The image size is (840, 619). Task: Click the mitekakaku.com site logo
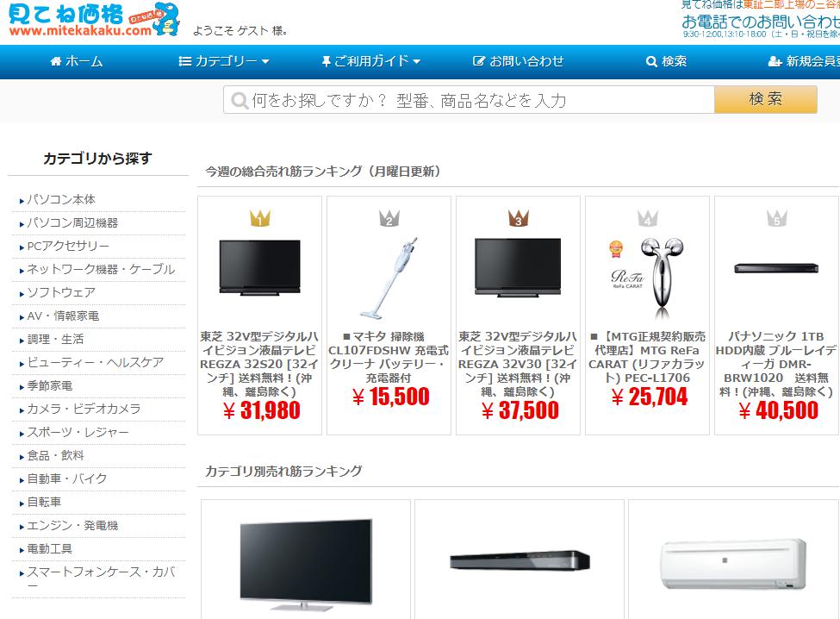tap(94, 20)
